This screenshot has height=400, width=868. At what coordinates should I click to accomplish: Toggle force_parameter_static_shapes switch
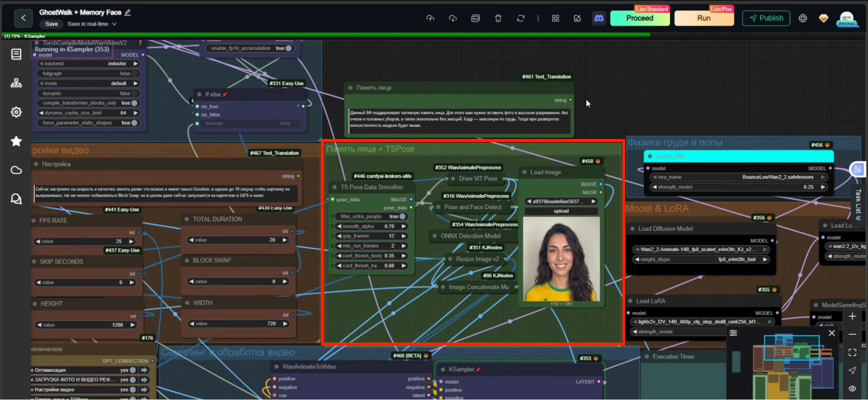(135, 123)
